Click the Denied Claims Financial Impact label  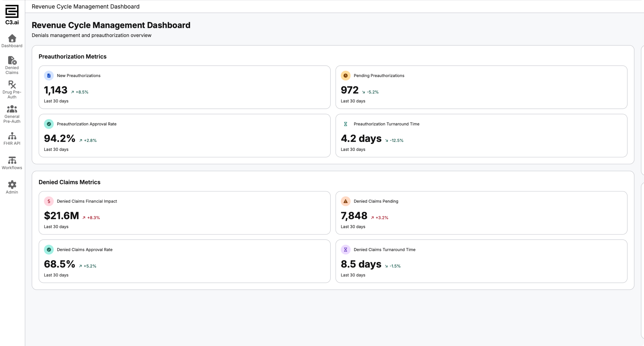[87, 201]
